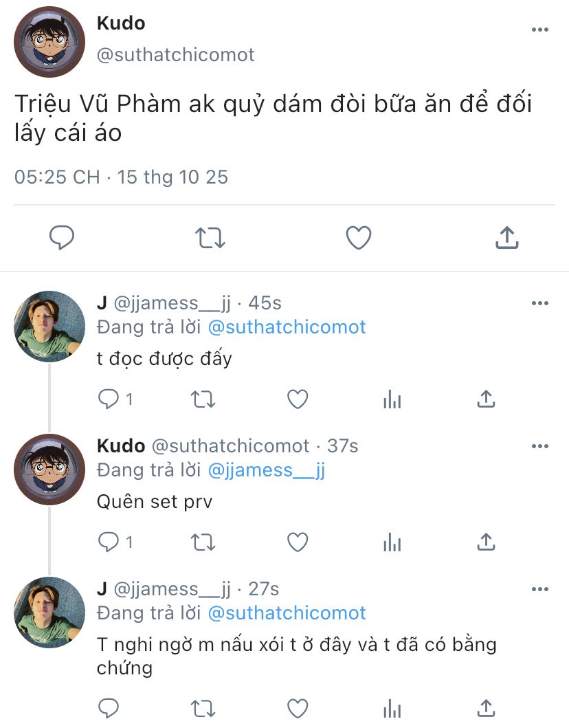Share the "t đọc được đấy" reply
Screen dimensions: 569x728
click(486, 399)
